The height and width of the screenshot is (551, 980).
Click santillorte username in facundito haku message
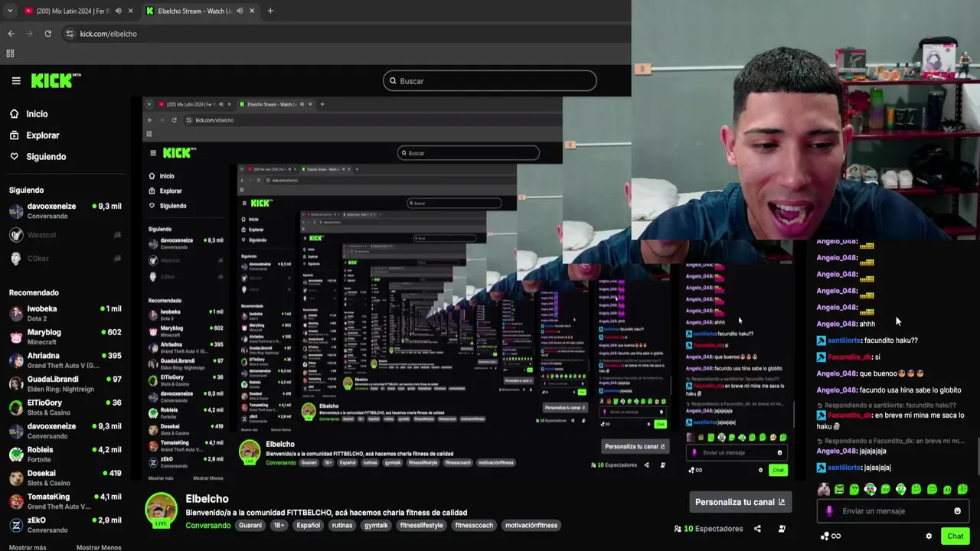[x=844, y=341]
